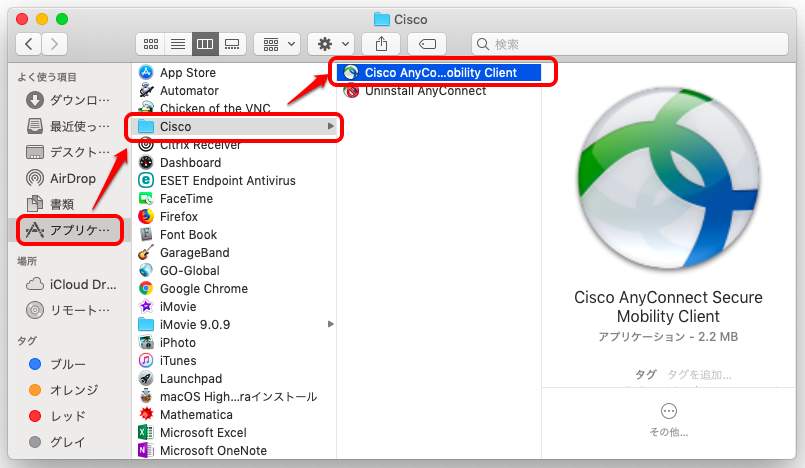Switch Finder to list view

click(178, 44)
